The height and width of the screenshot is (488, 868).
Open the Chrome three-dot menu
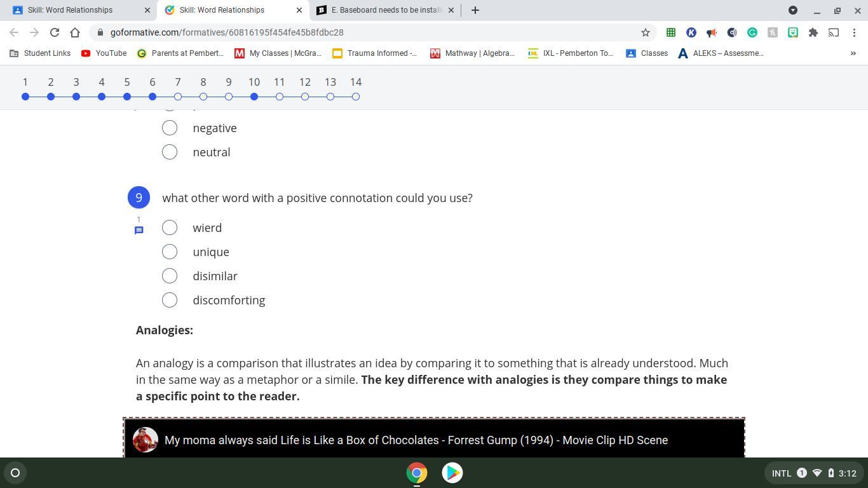click(x=854, y=32)
